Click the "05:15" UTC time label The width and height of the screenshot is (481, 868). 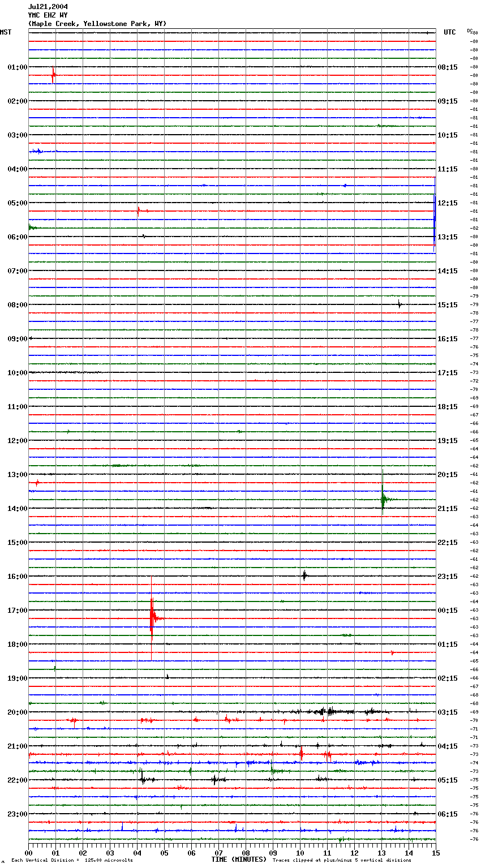click(x=448, y=780)
